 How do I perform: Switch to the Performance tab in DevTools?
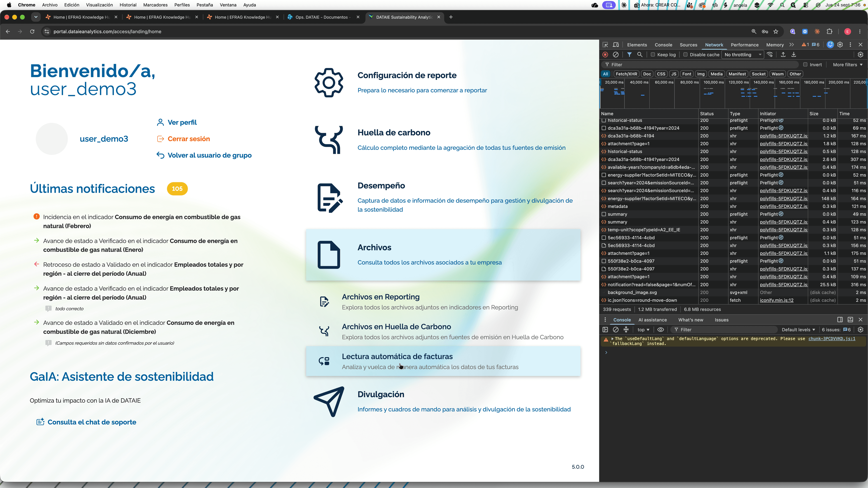745,45
